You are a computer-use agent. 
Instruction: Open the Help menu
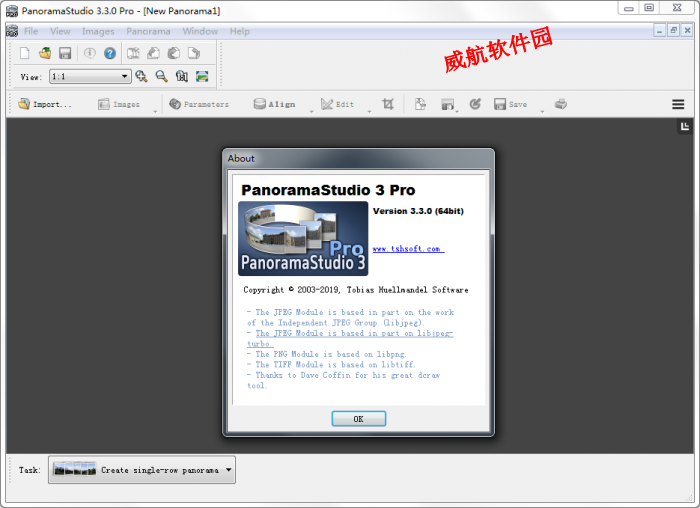(x=240, y=31)
